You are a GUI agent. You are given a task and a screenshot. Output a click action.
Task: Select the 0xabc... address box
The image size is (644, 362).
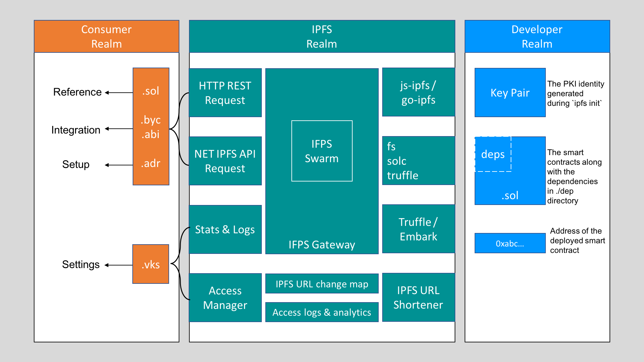pyautogui.click(x=510, y=244)
